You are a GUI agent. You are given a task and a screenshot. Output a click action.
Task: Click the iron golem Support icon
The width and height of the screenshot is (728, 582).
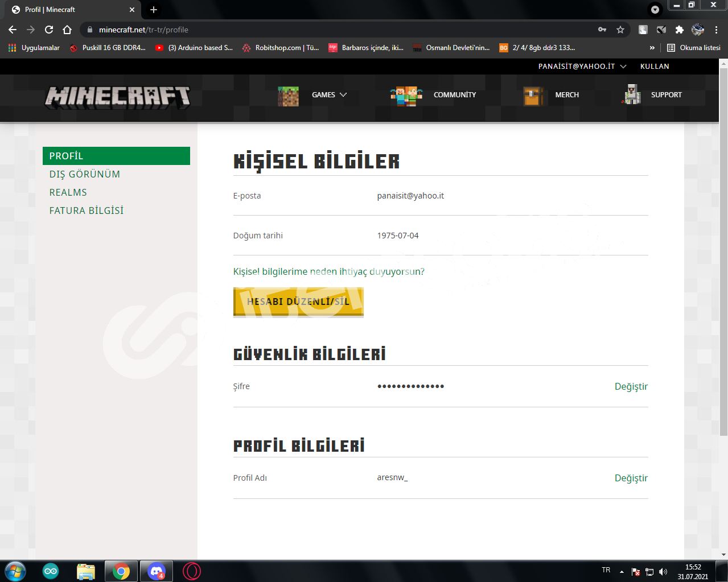tap(632, 95)
